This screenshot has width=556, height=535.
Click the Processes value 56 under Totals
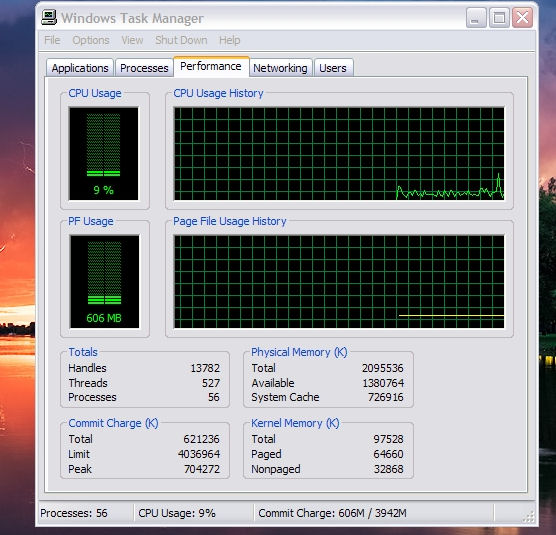214,397
